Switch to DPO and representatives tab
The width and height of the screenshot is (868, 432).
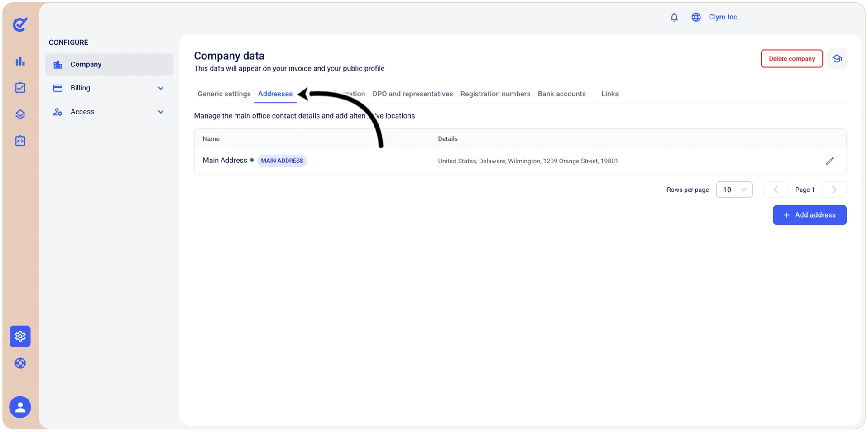click(412, 94)
